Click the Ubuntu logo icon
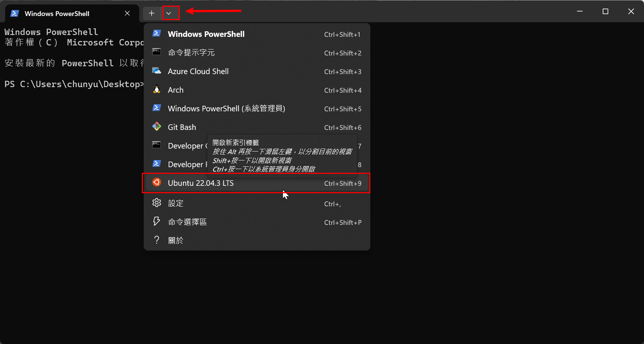 [157, 182]
